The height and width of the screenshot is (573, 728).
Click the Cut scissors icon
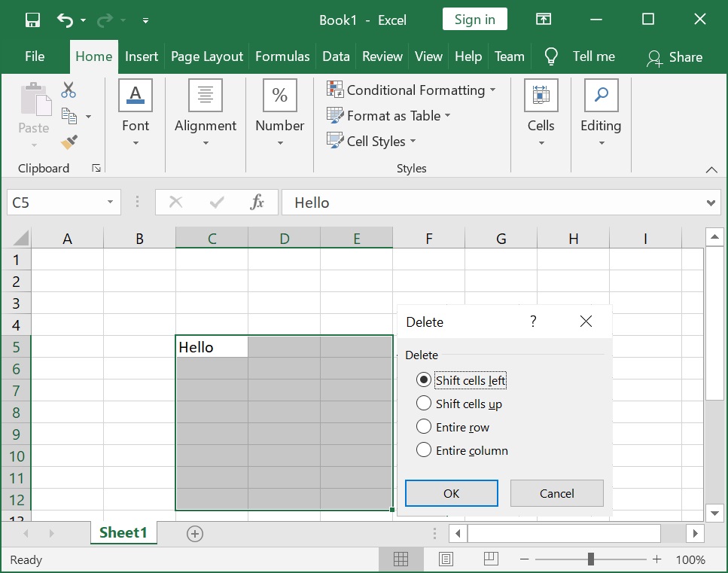click(x=69, y=90)
